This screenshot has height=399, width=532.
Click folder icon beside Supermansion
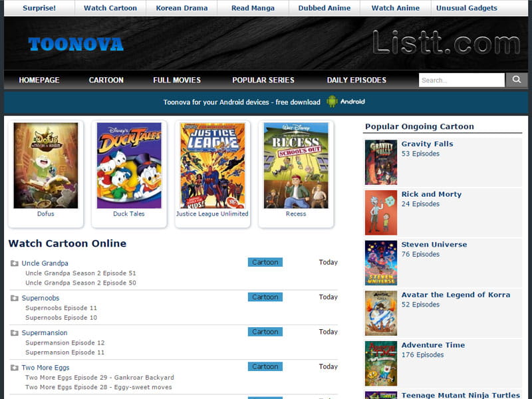(15, 333)
